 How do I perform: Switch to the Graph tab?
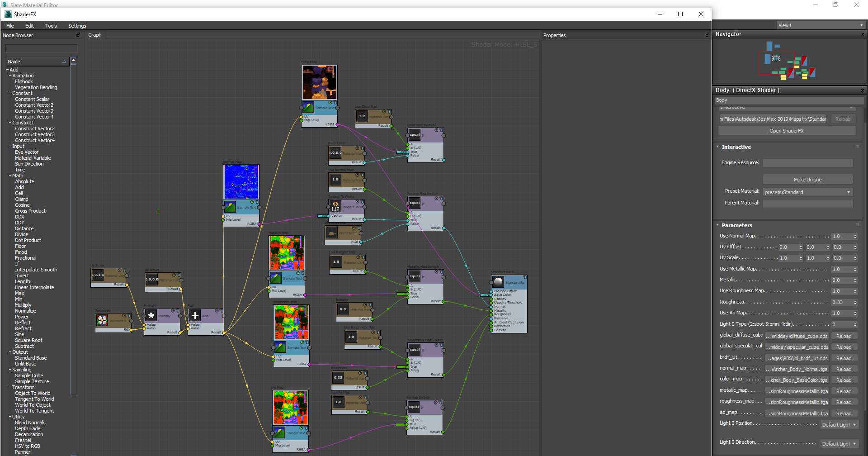point(94,35)
